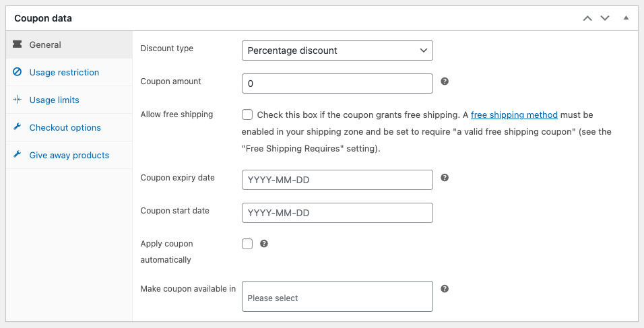Move Coupon data panel down
Screen dimensions: 644x328
[605, 18]
